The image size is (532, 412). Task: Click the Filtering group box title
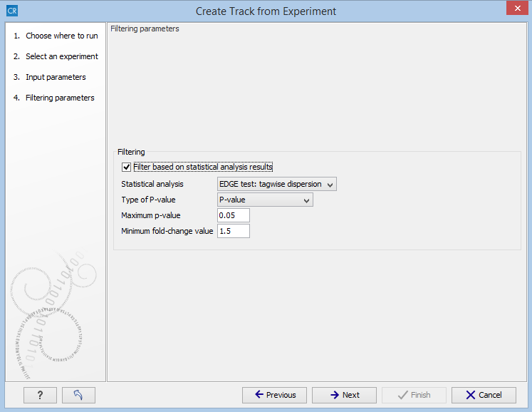point(131,152)
